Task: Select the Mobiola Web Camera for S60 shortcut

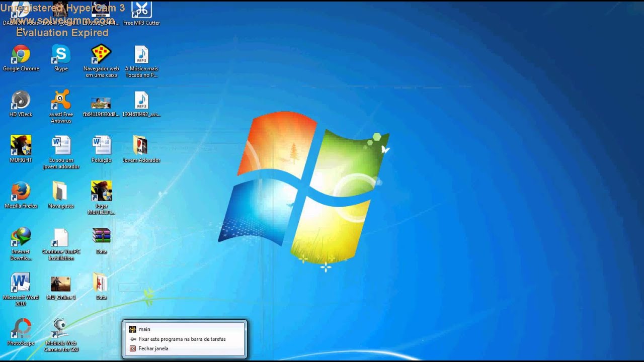Action: [x=61, y=335]
